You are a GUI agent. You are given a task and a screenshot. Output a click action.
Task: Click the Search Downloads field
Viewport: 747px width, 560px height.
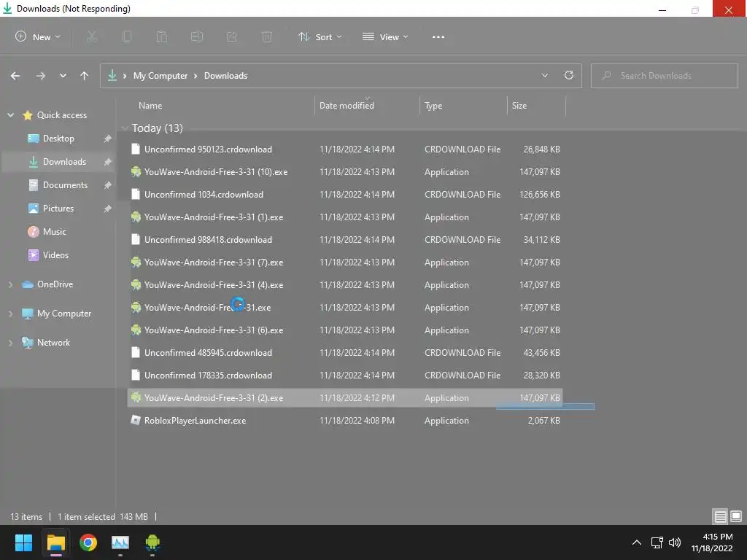coord(664,76)
